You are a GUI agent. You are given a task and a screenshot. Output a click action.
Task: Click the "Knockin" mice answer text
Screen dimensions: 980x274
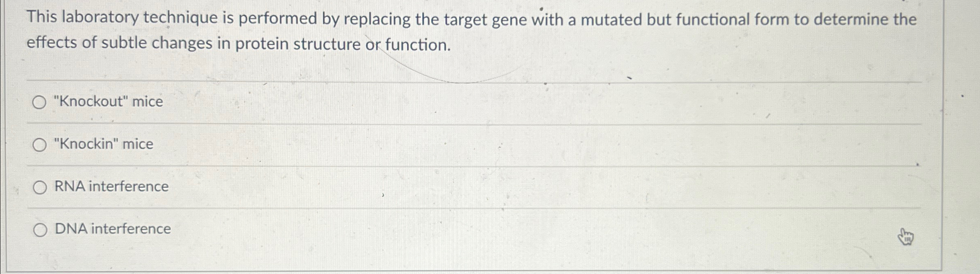coord(103,144)
